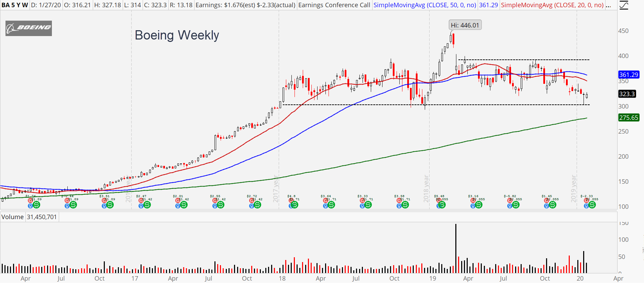Click the black 323.3 last price label
This screenshot has width=644, height=283.
(x=627, y=94)
